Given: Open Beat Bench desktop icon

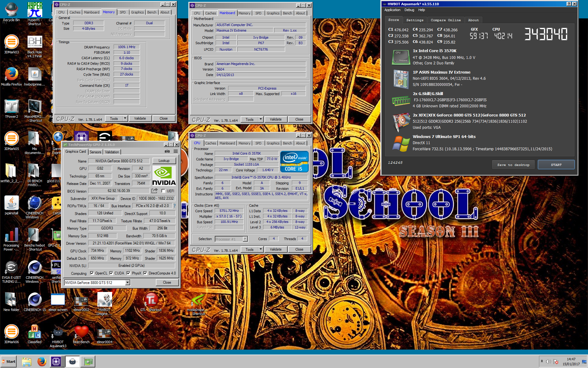Looking at the screenshot, I should tap(81, 334).
